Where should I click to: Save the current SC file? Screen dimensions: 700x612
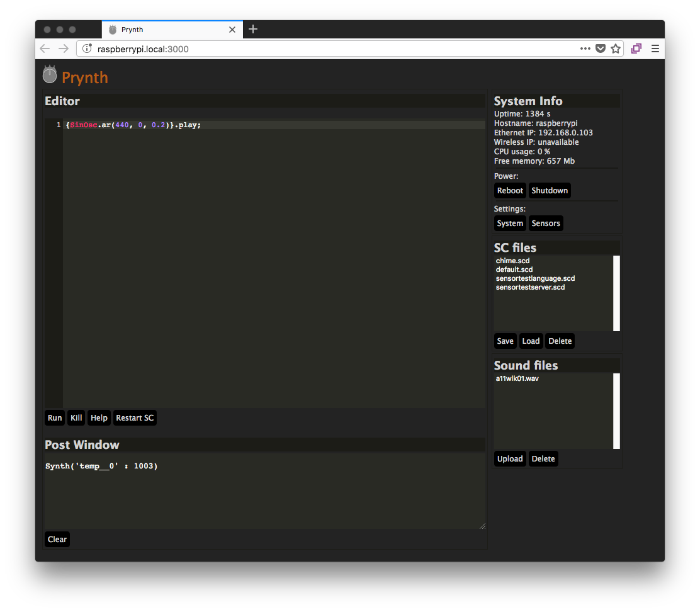click(x=505, y=341)
